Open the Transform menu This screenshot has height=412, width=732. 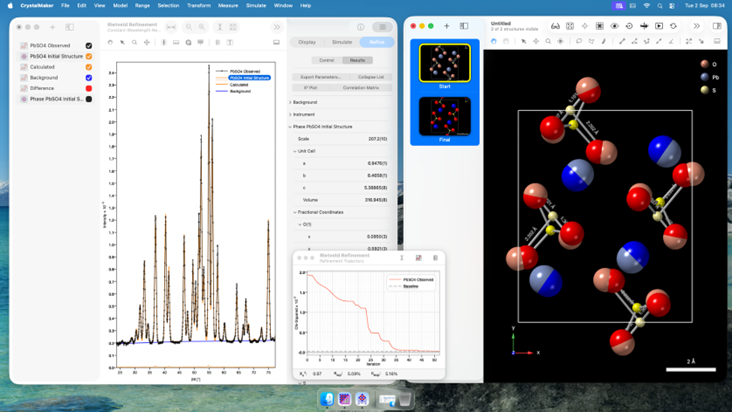[x=198, y=5]
